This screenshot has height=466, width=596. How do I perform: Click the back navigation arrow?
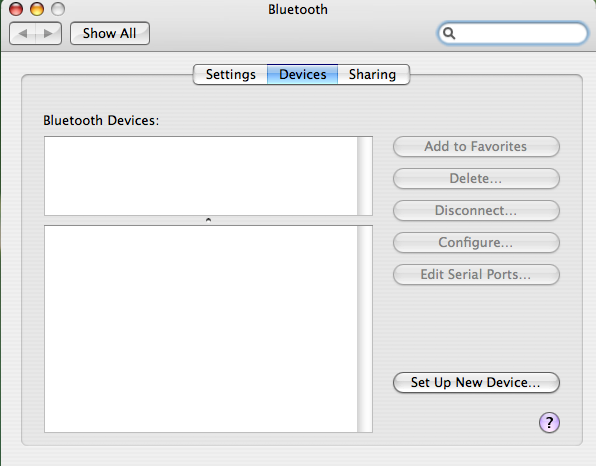(22, 33)
